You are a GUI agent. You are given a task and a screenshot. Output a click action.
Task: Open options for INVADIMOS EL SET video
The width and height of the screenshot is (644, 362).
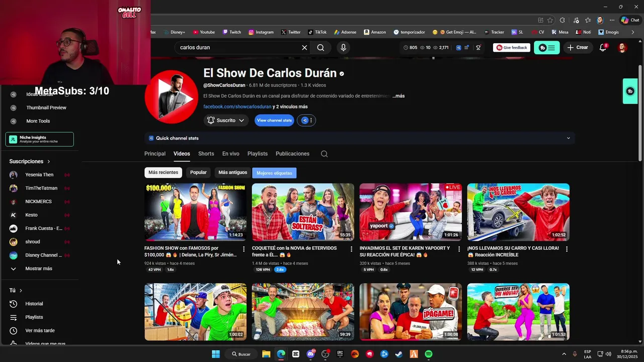click(x=459, y=249)
